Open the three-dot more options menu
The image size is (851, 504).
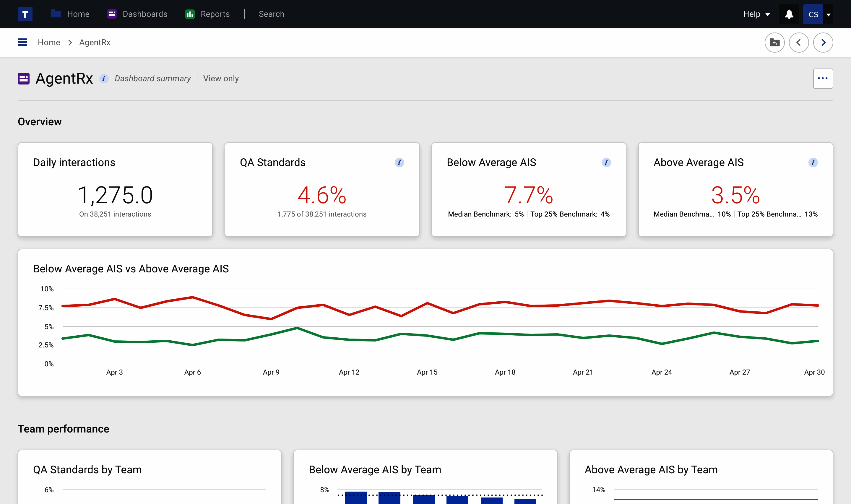(x=822, y=79)
